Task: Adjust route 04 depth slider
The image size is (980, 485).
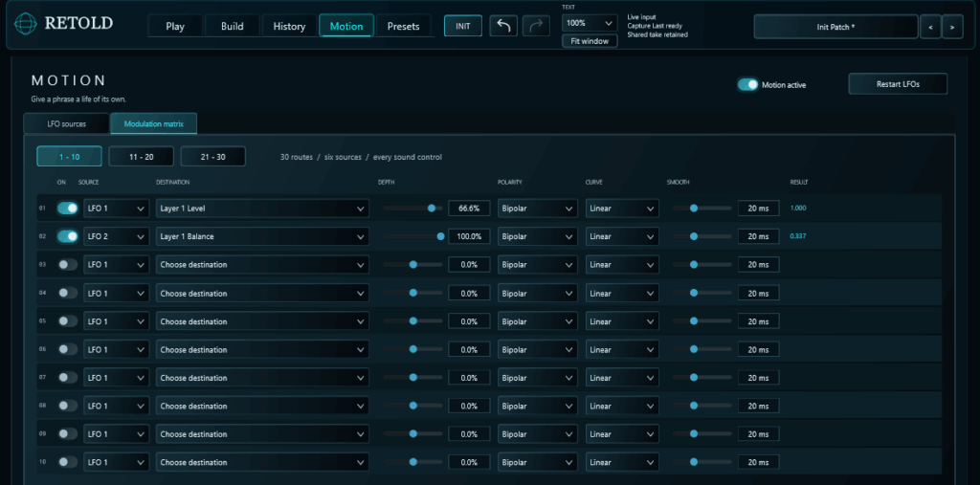Action: (413, 293)
